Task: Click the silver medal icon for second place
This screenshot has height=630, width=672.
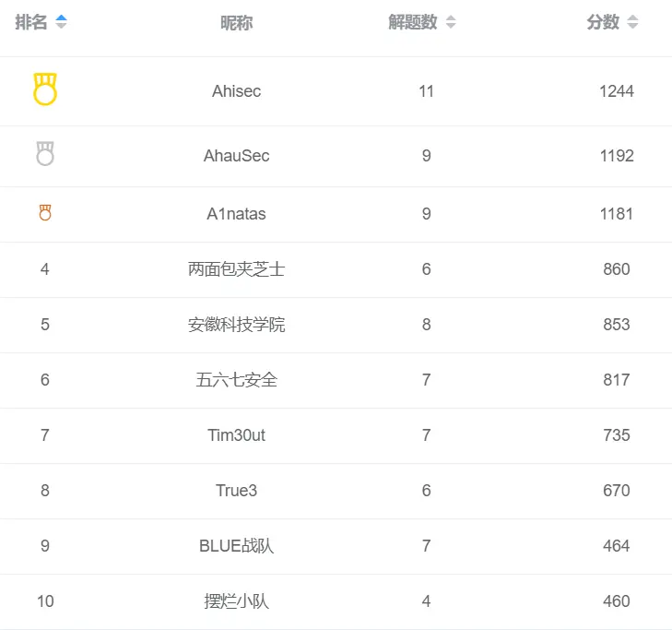Action: [x=45, y=154]
